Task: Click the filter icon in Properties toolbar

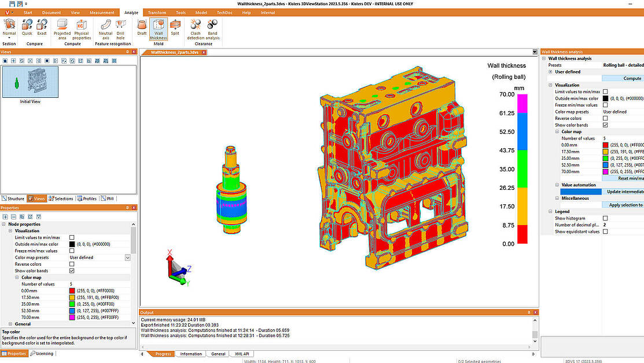Action: tap(39, 217)
